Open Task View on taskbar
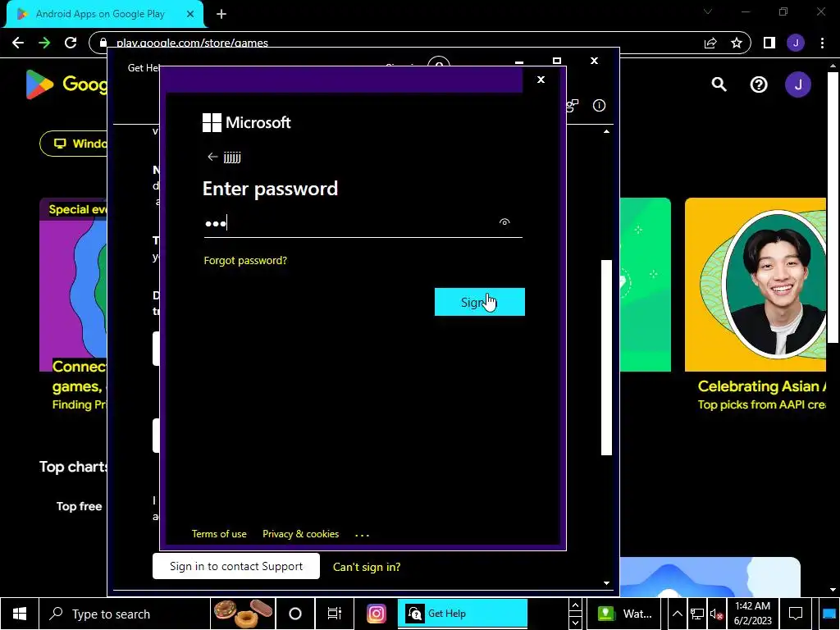 pos(335,614)
